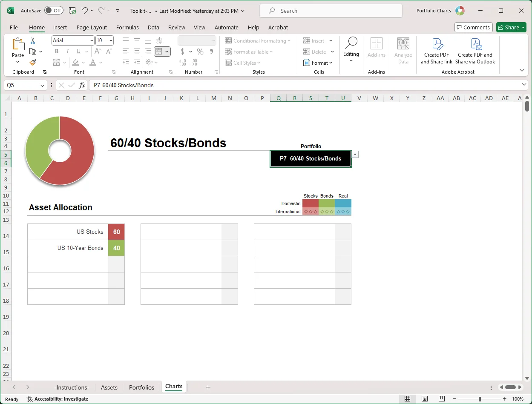Open the Name Box Q5 dropdown

pyautogui.click(x=43, y=85)
